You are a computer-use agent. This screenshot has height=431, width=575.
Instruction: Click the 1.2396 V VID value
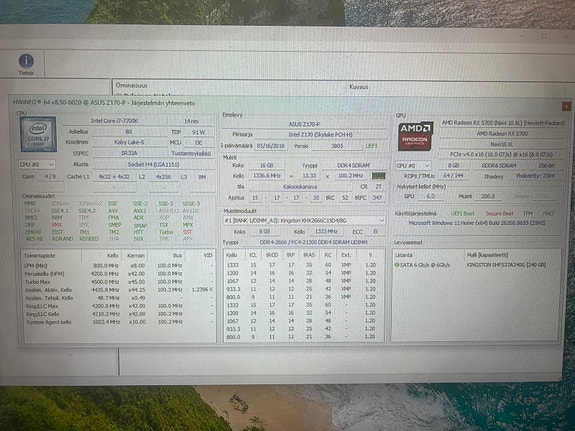pyautogui.click(x=202, y=290)
